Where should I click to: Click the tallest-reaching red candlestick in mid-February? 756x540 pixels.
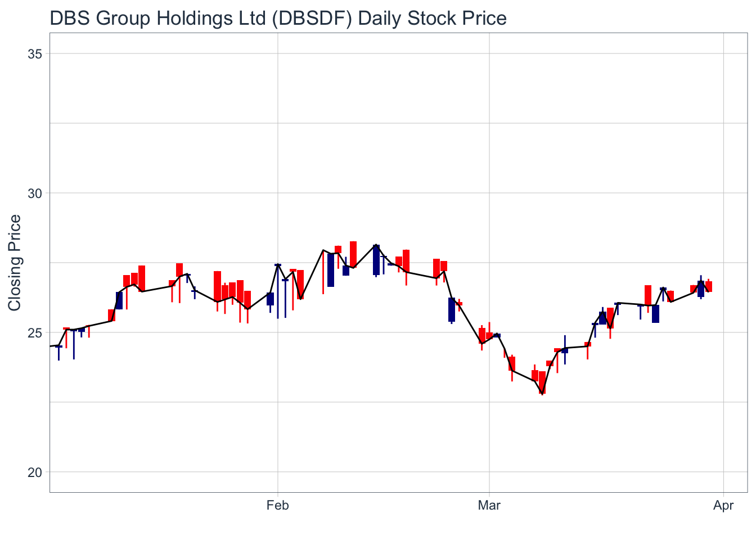(x=353, y=254)
